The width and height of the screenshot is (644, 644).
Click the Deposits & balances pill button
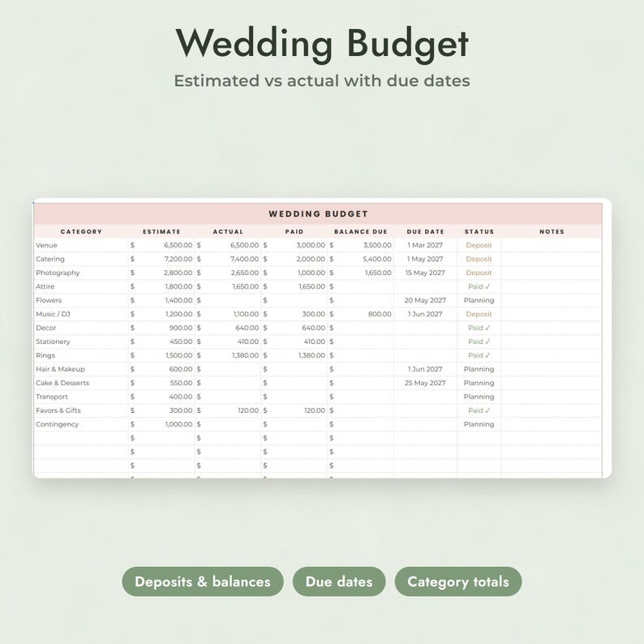pos(203,582)
